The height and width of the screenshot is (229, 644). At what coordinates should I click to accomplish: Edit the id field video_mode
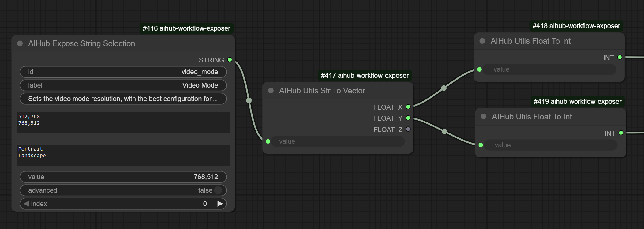click(123, 72)
